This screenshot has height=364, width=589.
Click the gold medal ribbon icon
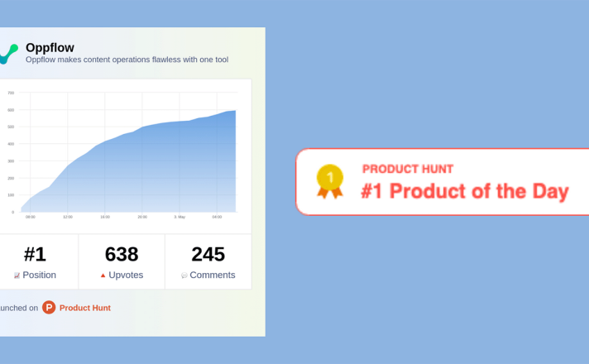[330, 181]
